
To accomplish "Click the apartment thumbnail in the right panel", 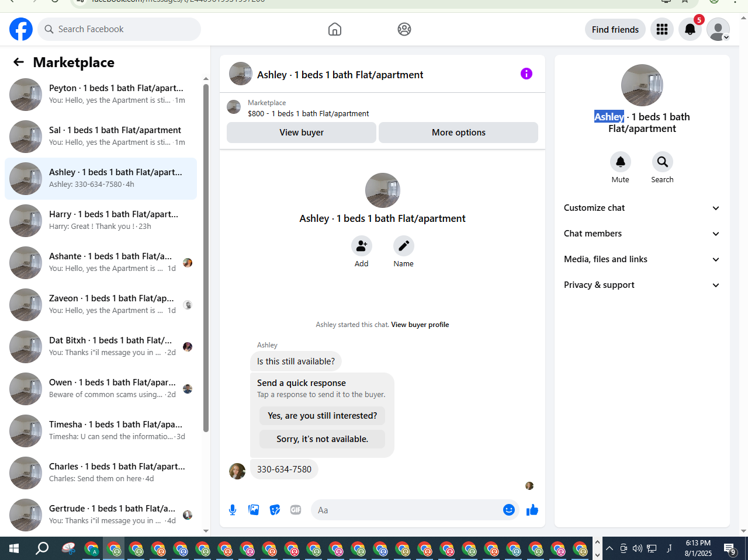I will [642, 85].
